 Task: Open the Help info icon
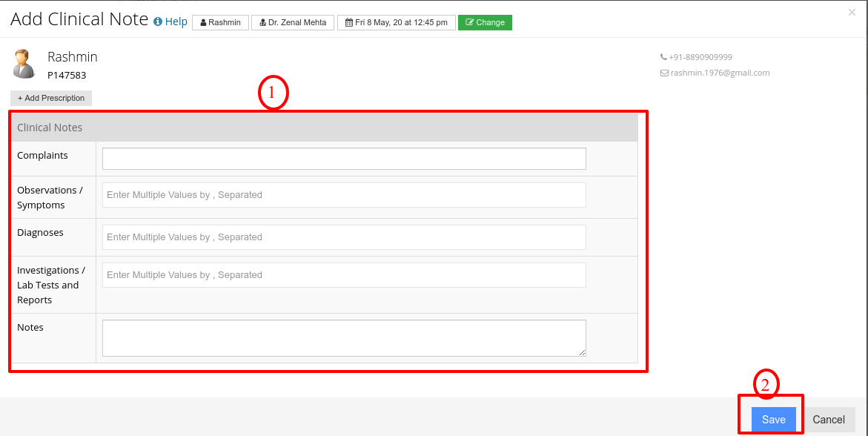click(158, 22)
